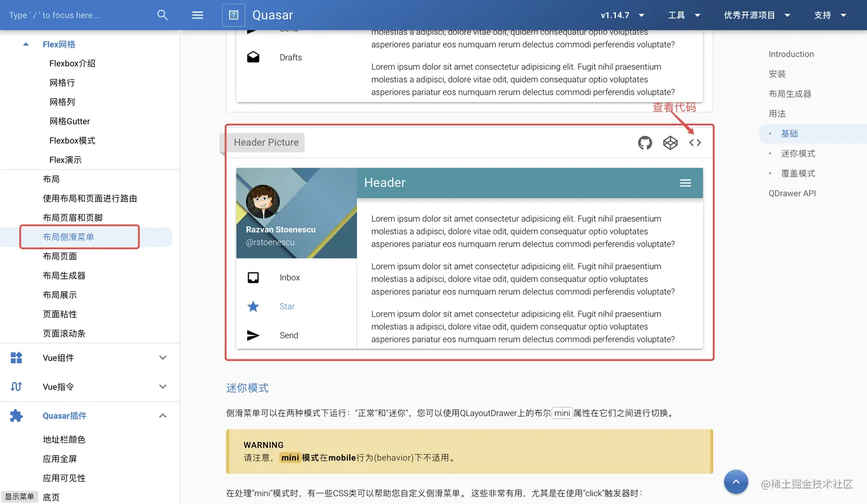
Task: Click the Send icon in demo drawer
Action: tap(253, 335)
